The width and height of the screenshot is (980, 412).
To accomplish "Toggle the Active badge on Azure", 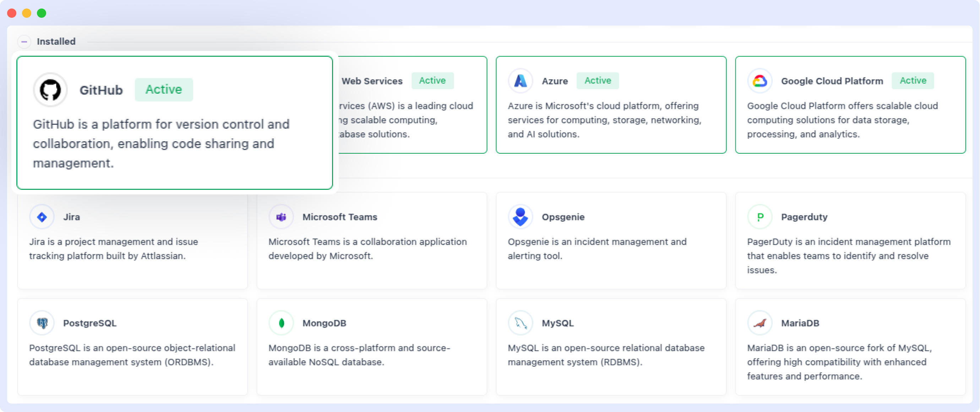I will [597, 81].
